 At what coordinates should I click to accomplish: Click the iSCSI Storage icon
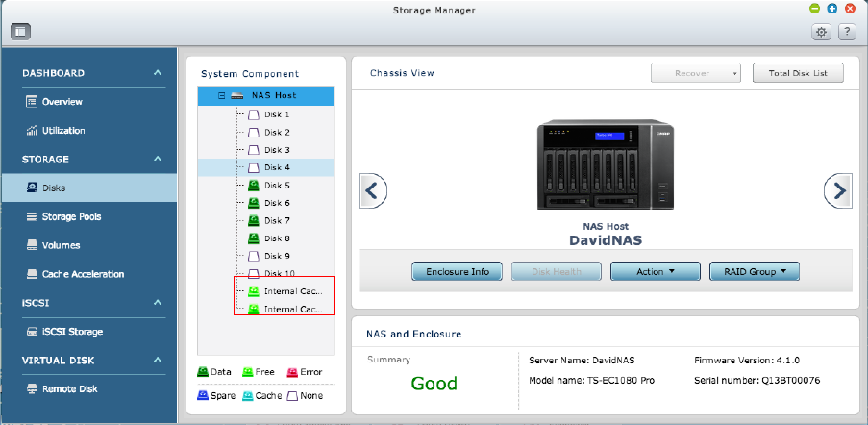pos(32,332)
